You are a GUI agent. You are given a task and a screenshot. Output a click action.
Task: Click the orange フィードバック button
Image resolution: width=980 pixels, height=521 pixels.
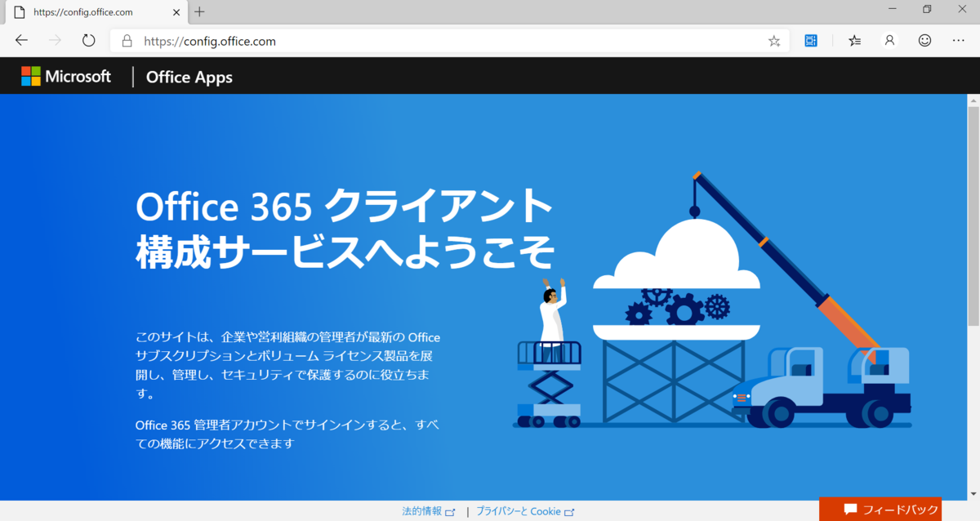click(x=880, y=509)
